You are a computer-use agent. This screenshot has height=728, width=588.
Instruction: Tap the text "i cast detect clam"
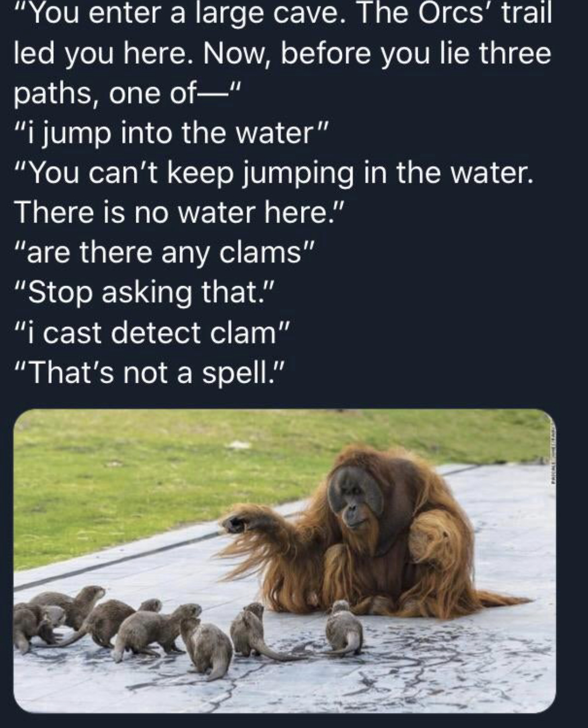(153, 332)
